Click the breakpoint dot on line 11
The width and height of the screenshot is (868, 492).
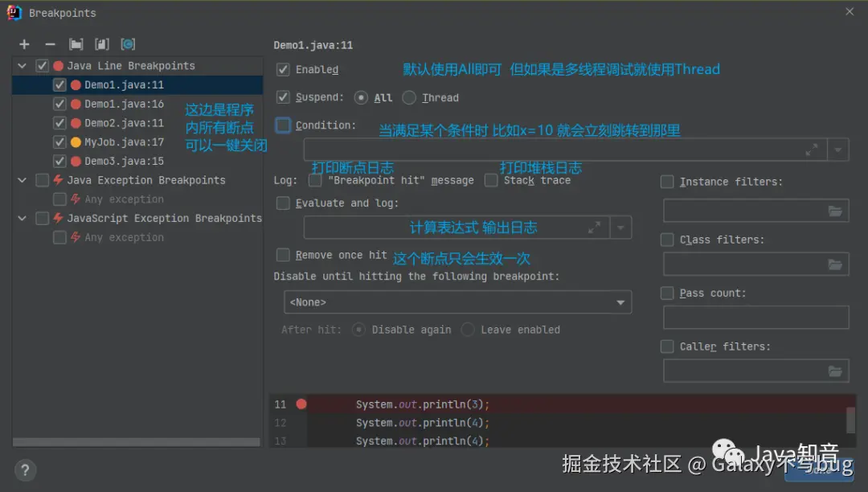pyautogui.click(x=301, y=404)
